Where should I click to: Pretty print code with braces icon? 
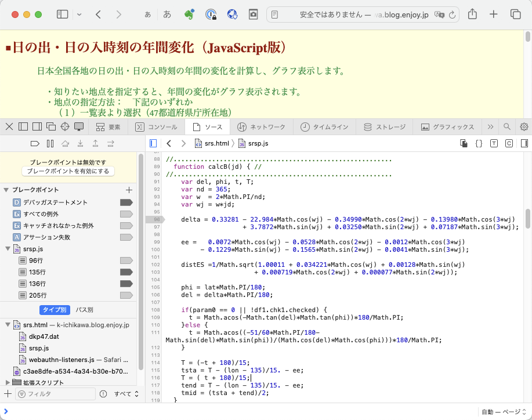click(479, 143)
